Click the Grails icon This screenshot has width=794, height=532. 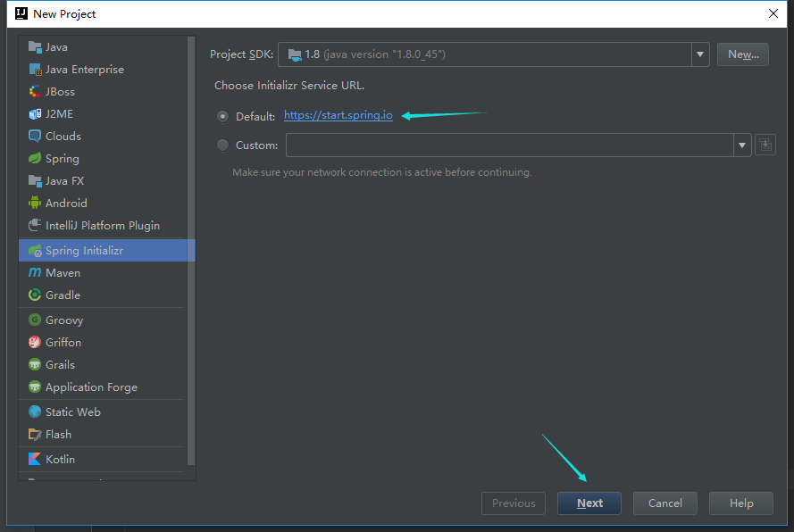(35, 364)
